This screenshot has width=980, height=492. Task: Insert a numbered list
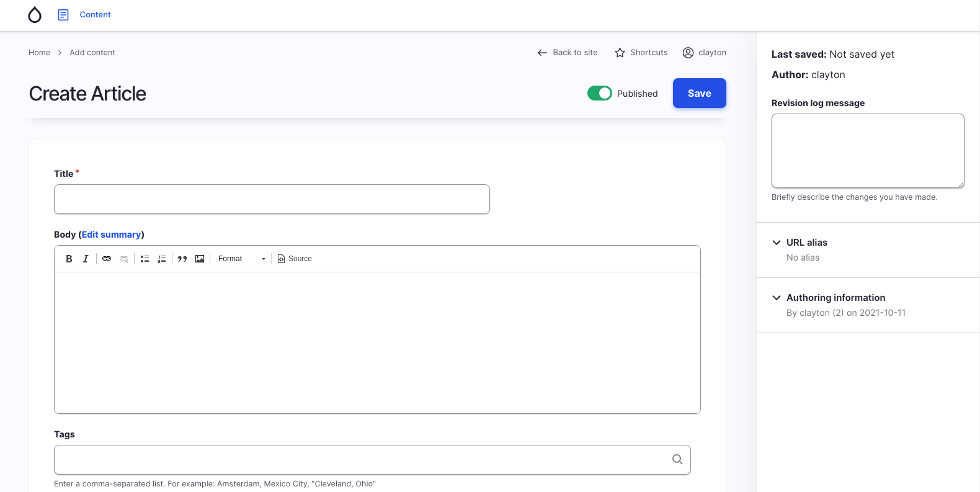coord(162,259)
